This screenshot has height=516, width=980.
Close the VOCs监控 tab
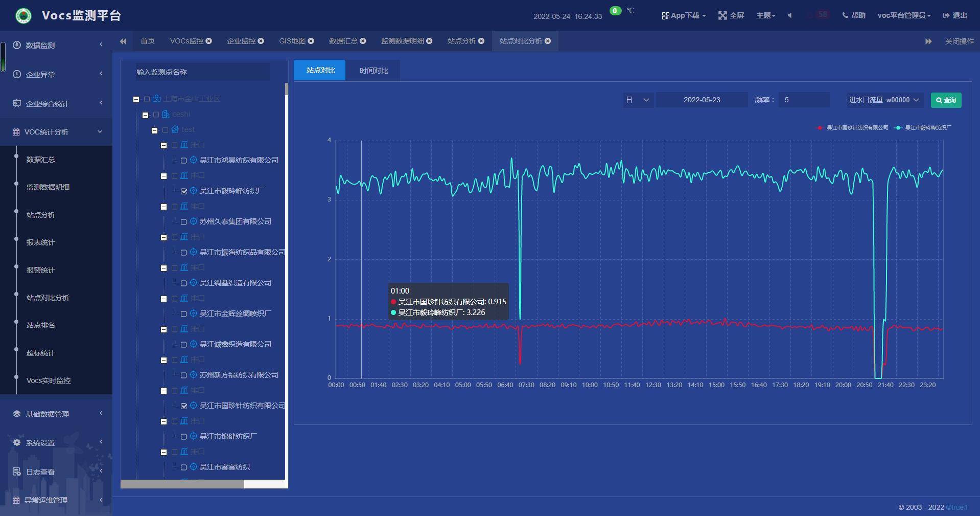[209, 41]
